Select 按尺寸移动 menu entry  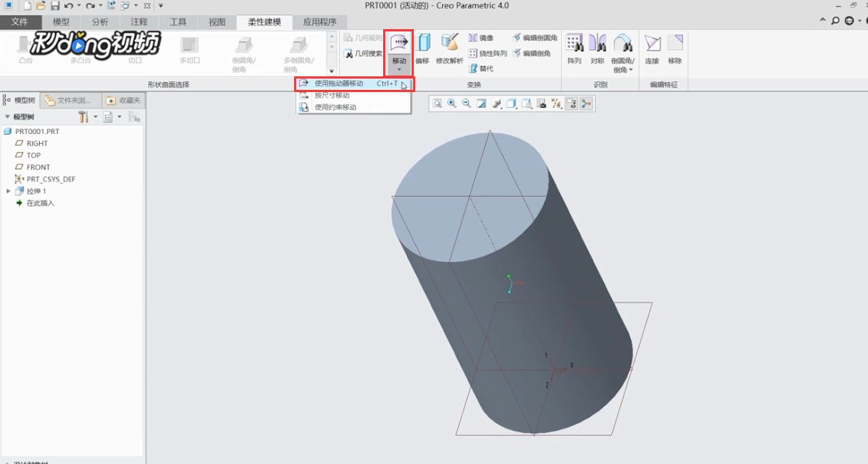354,95
